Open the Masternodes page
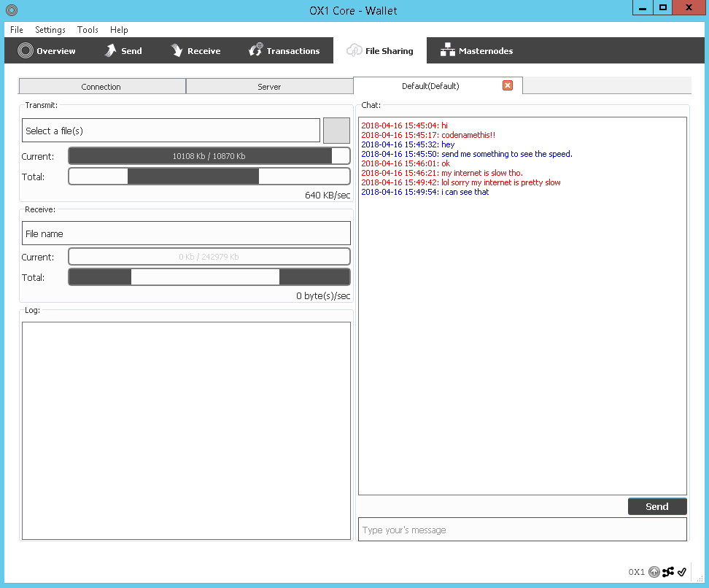Viewport: 709px width, 588px height. (476, 50)
